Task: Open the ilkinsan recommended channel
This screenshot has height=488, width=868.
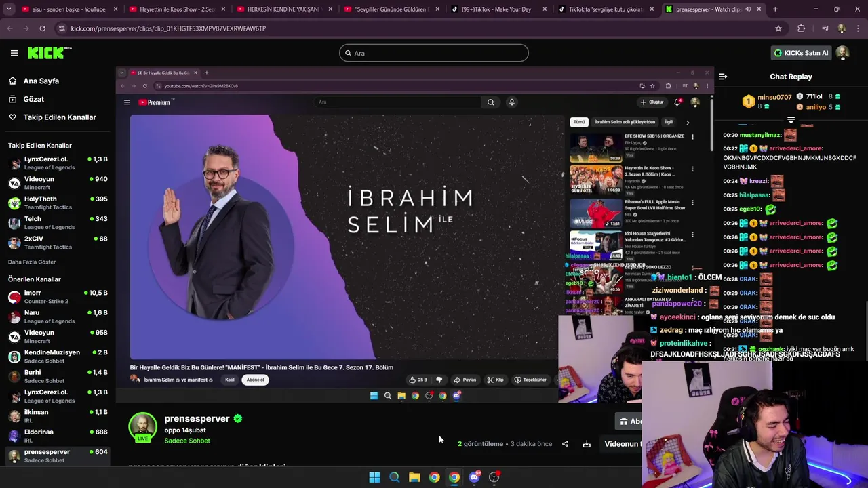Action: coord(58,416)
